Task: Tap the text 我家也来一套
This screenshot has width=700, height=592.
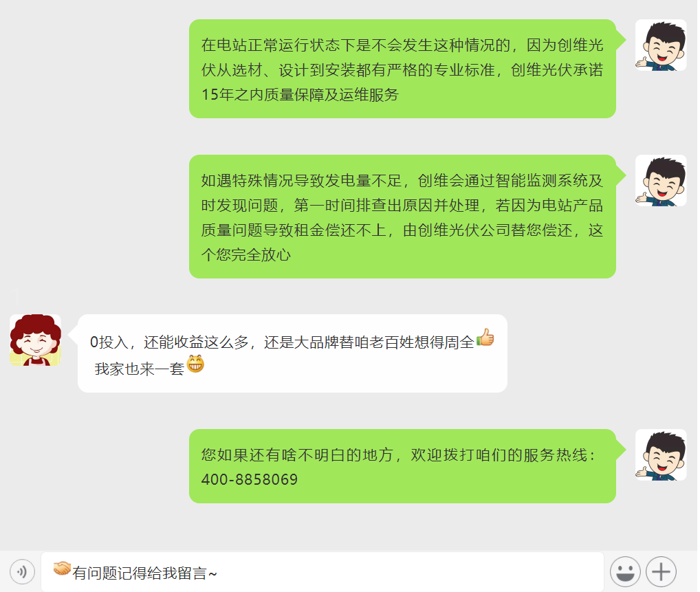Action: (x=140, y=369)
